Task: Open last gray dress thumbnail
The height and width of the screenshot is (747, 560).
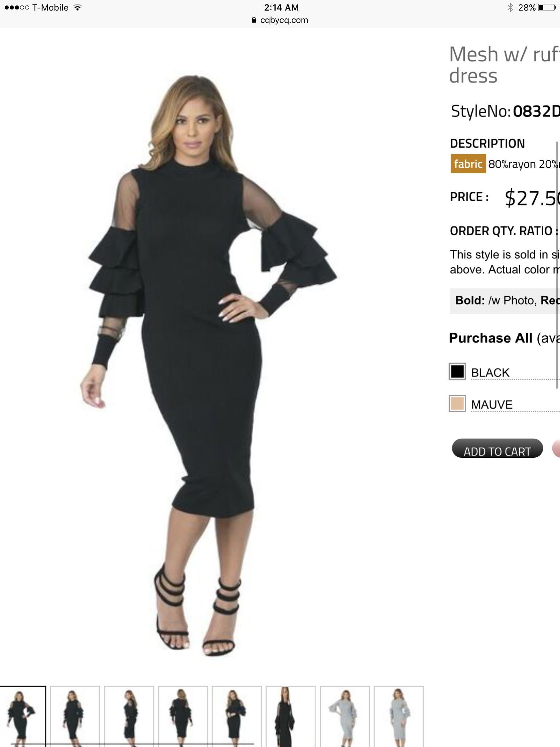Action: [398, 716]
